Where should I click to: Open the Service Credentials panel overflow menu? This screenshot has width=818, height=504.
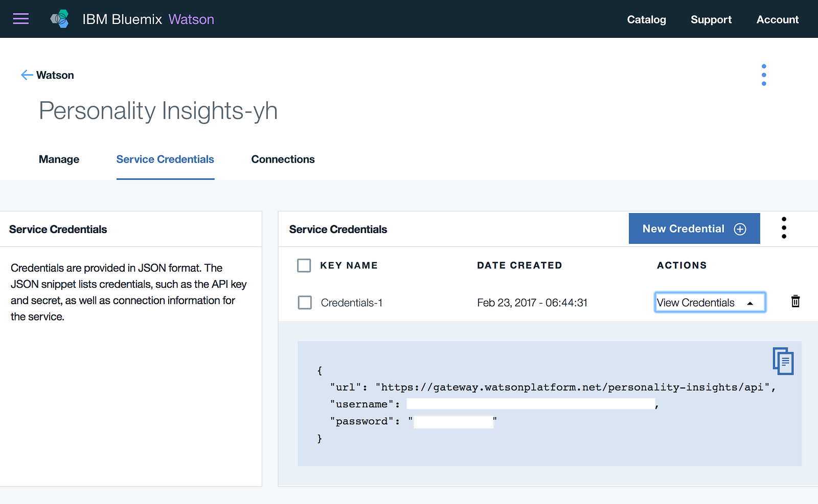click(x=784, y=228)
